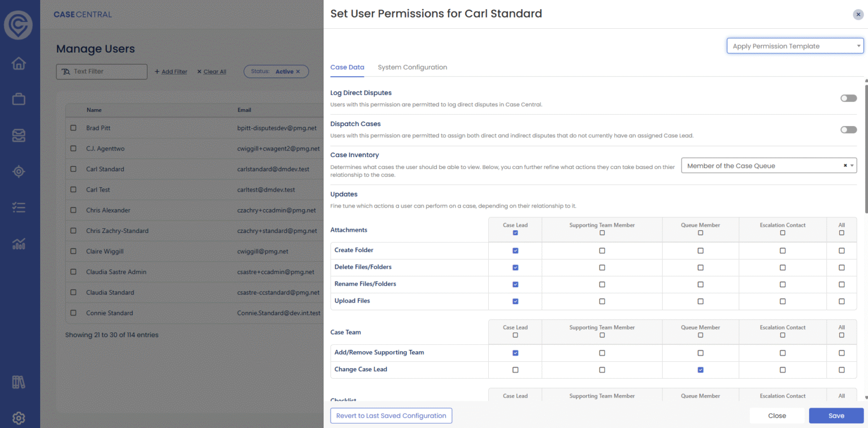868x428 pixels.
Task: Open the briefcase Cases icon in sidebar
Action: coord(19,100)
